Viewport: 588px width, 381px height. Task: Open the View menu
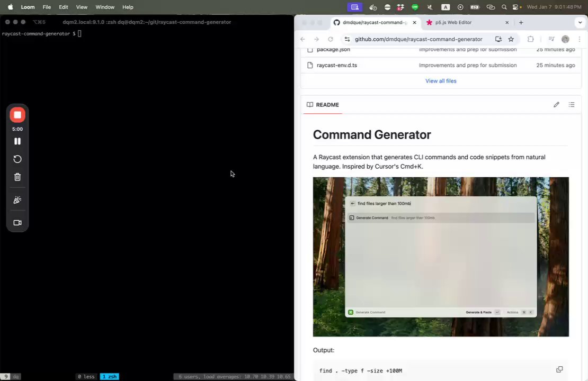click(x=82, y=7)
